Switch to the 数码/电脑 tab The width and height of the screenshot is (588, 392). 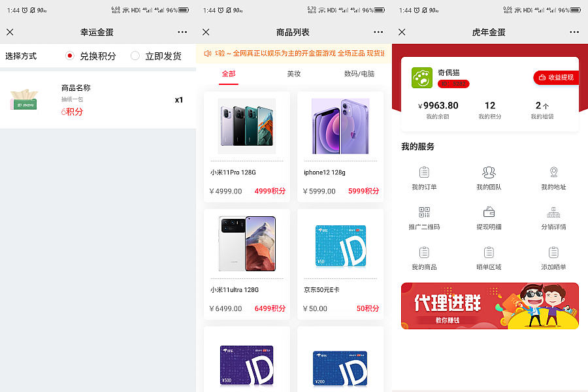tap(359, 74)
